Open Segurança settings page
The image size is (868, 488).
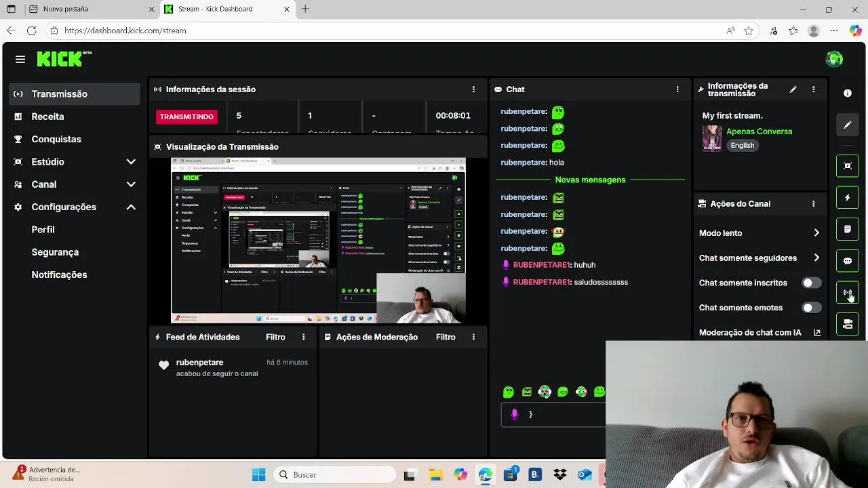point(55,252)
